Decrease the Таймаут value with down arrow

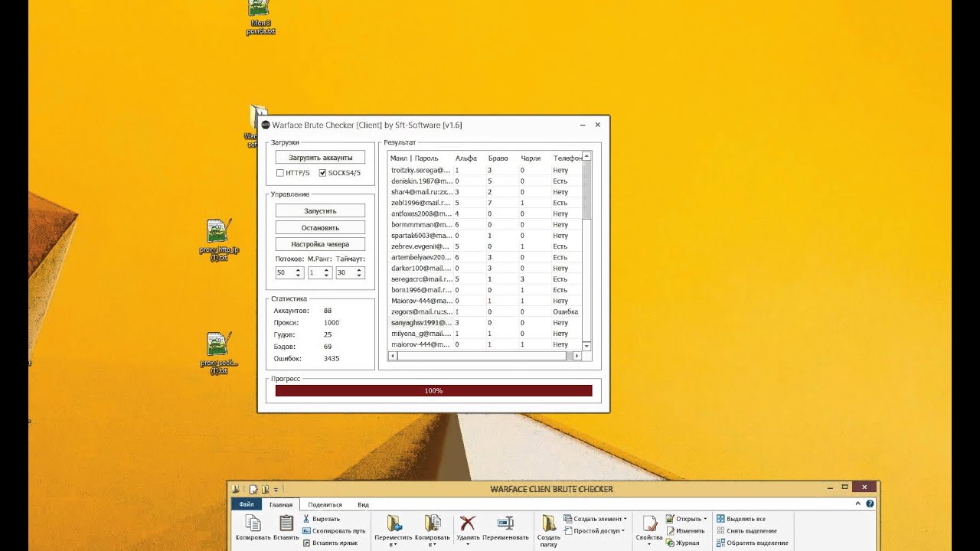pyautogui.click(x=361, y=275)
